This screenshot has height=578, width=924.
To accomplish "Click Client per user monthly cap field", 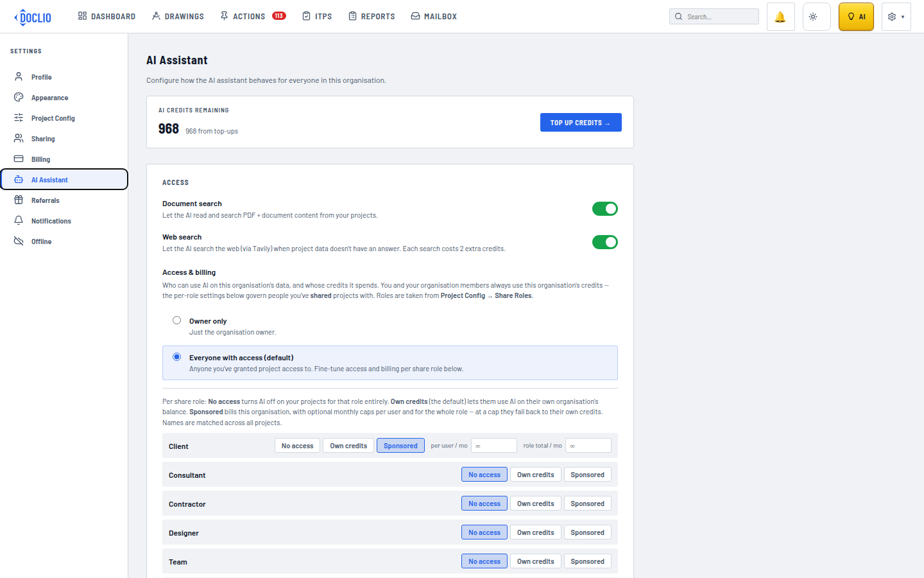I will point(494,446).
